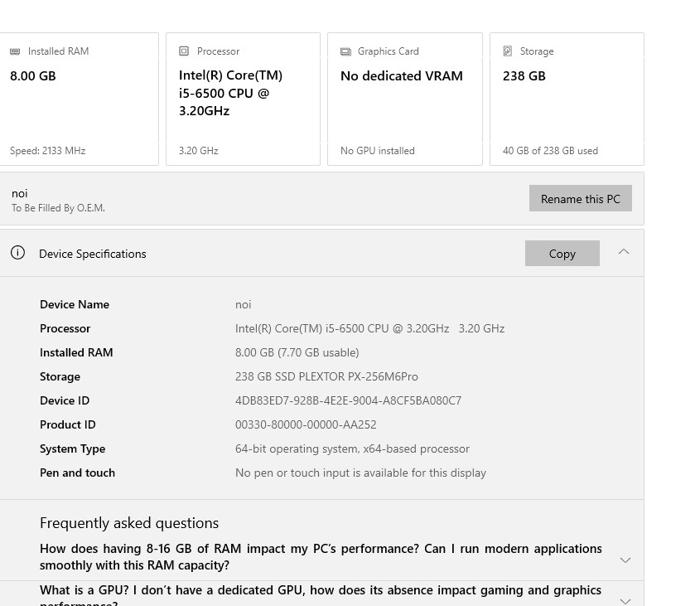This screenshot has width=700, height=606.
Task: Expand the dedicated GPU FAQ question
Action: pyautogui.click(x=625, y=599)
